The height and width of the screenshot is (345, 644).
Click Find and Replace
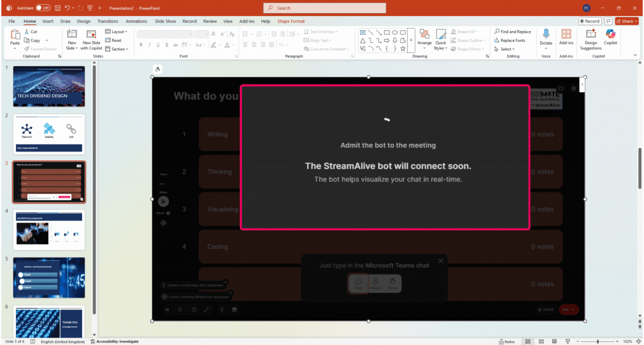coord(512,32)
